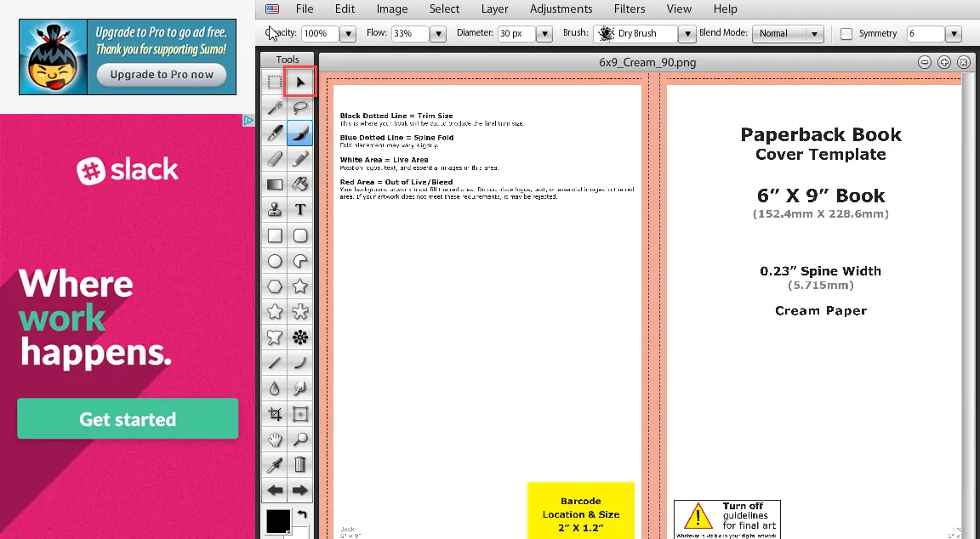Select the Hand pan tool
The width and height of the screenshot is (980, 539).
point(275,440)
